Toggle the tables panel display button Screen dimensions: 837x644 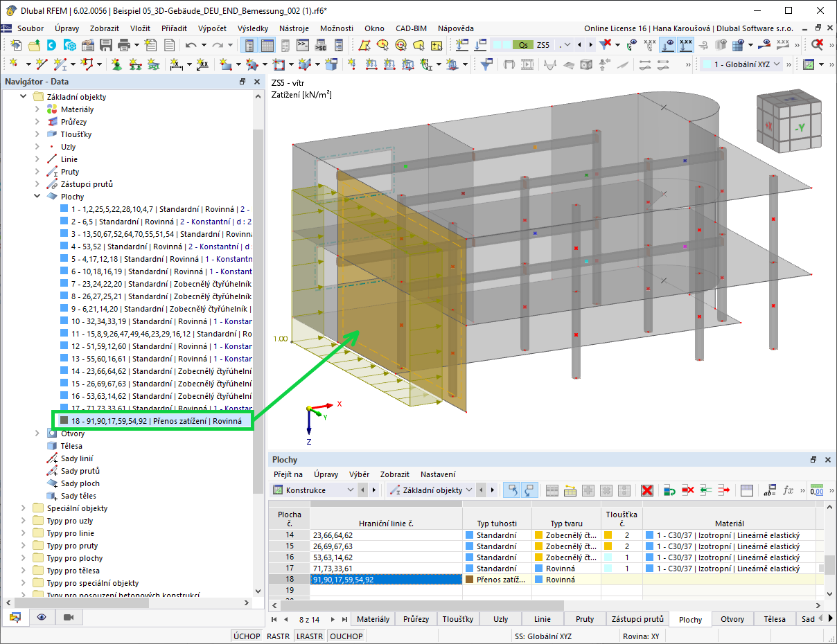267,45
